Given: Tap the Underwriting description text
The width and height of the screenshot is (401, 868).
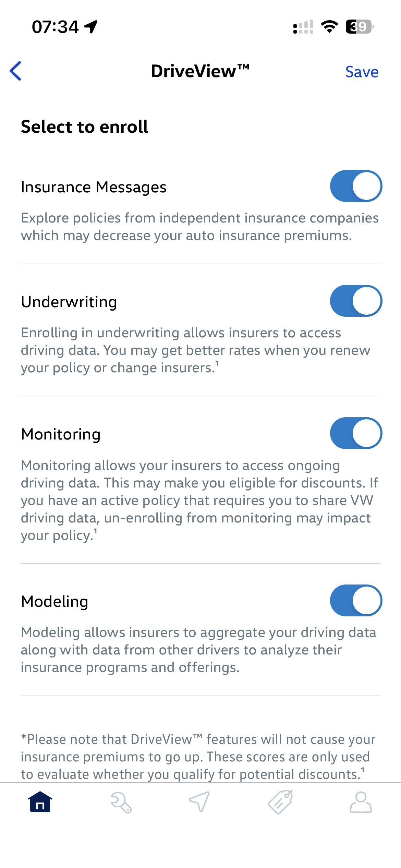Looking at the screenshot, I should [x=195, y=350].
